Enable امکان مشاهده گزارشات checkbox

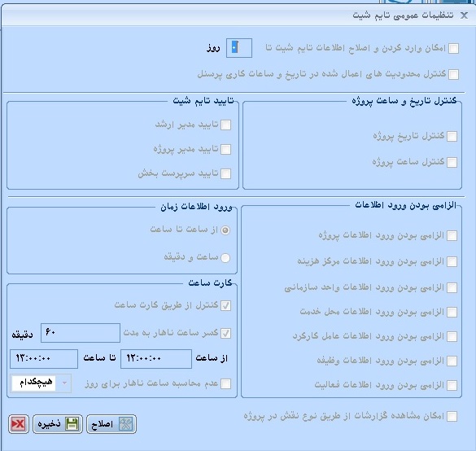[x=452, y=416]
